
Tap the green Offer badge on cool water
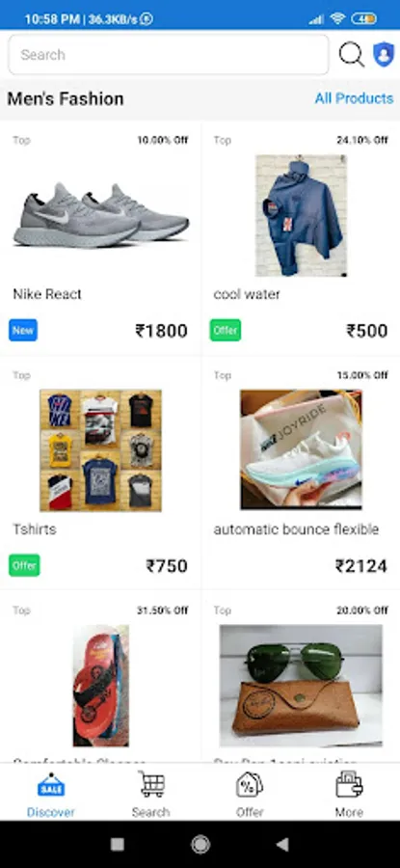click(x=226, y=331)
